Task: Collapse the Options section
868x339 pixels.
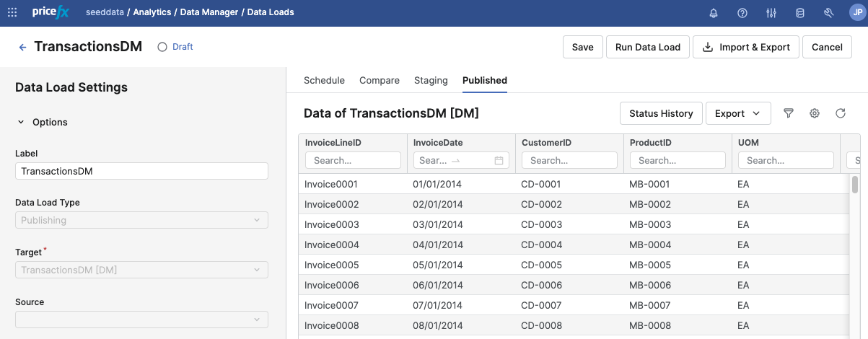Action: 21,123
